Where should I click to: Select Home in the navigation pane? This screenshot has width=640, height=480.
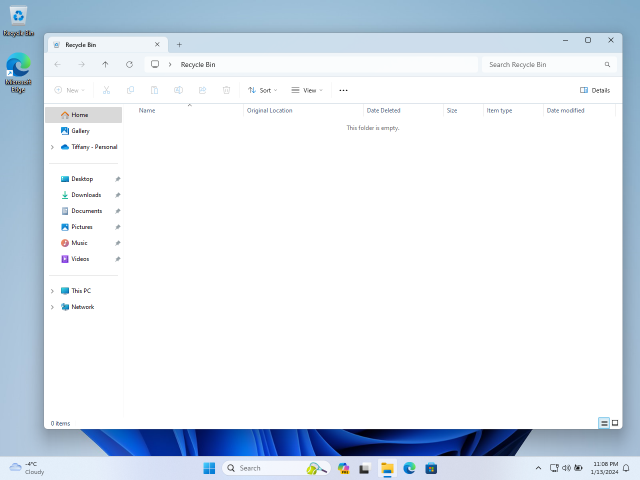[79, 115]
